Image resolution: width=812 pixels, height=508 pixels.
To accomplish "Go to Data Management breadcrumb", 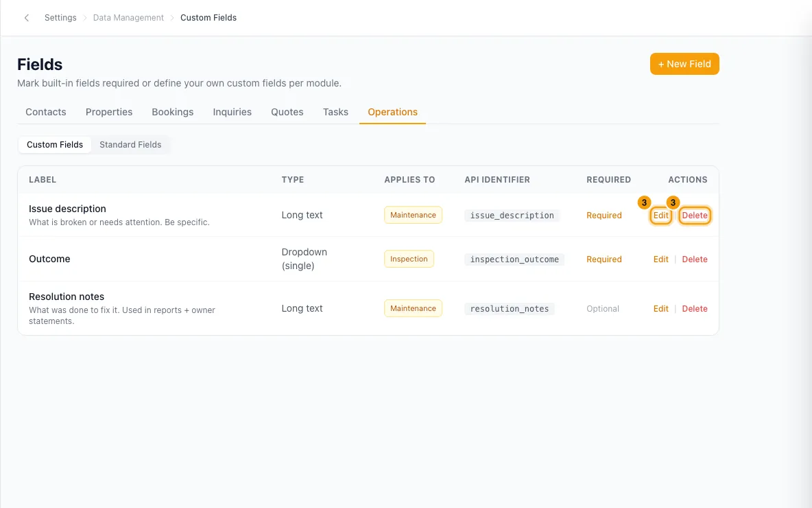I will coord(128,18).
